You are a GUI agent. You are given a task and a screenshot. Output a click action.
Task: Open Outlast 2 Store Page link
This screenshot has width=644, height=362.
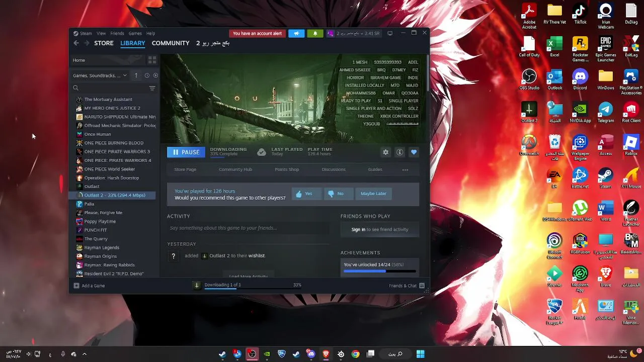click(x=185, y=169)
